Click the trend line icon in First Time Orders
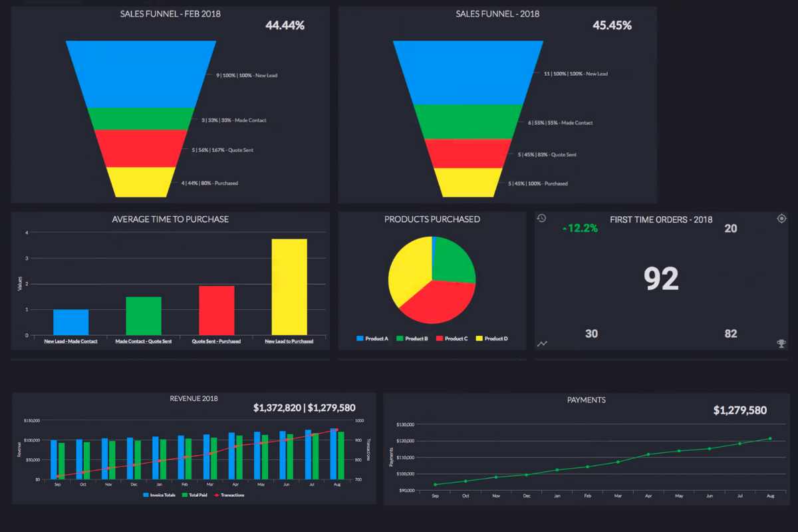 (542, 344)
